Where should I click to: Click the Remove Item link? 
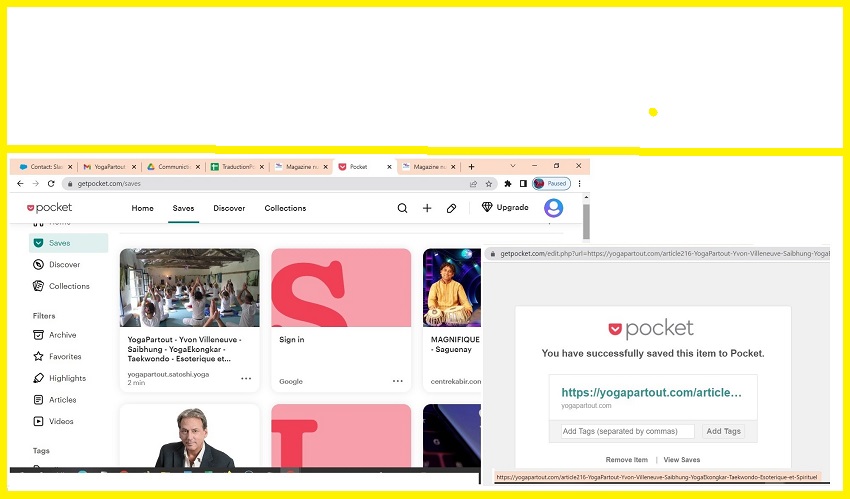(x=627, y=460)
